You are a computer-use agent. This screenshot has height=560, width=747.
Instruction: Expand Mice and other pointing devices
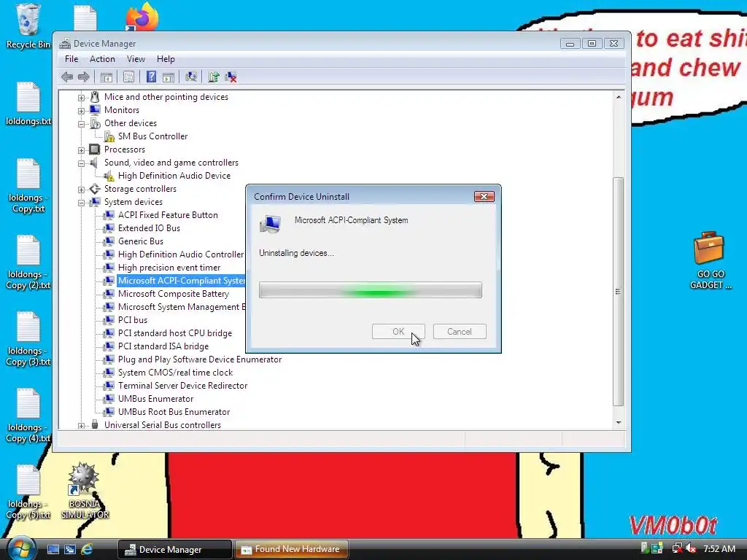[x=82, y=98]
